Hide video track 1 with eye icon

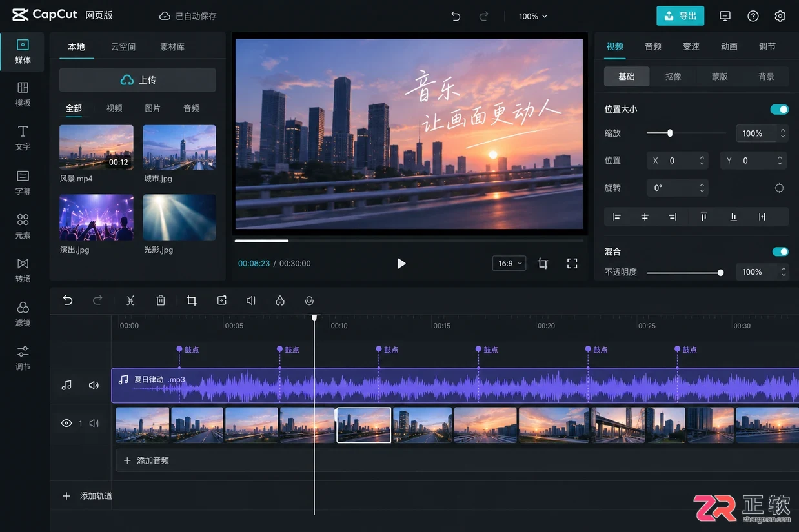click(x=66, y=423)
